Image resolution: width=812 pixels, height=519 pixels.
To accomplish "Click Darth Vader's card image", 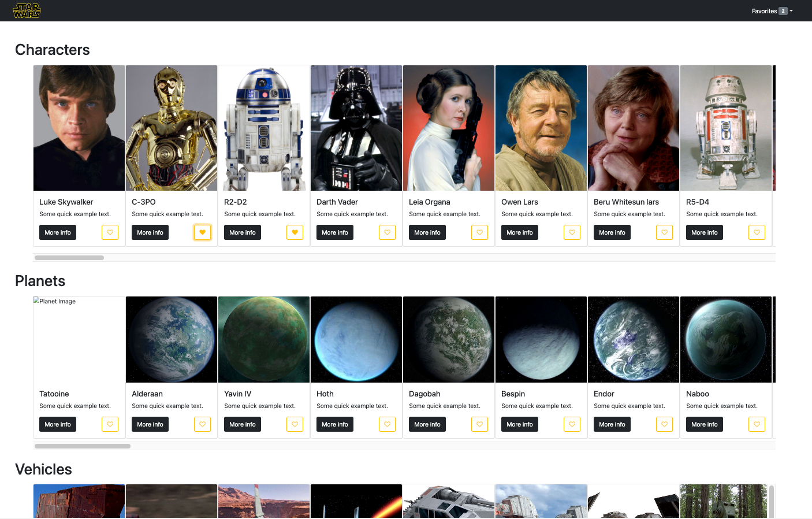I will click(x=356, y=128).
